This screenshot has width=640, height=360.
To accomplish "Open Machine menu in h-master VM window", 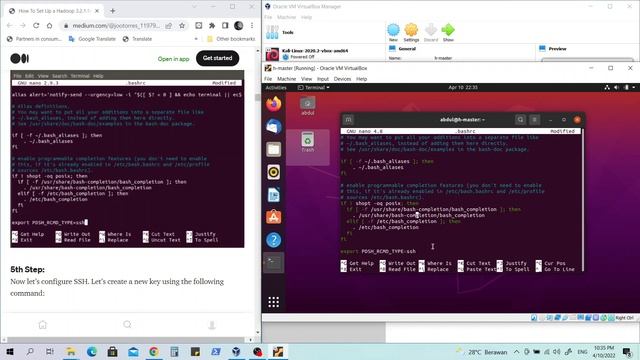I will coord(287,79).
